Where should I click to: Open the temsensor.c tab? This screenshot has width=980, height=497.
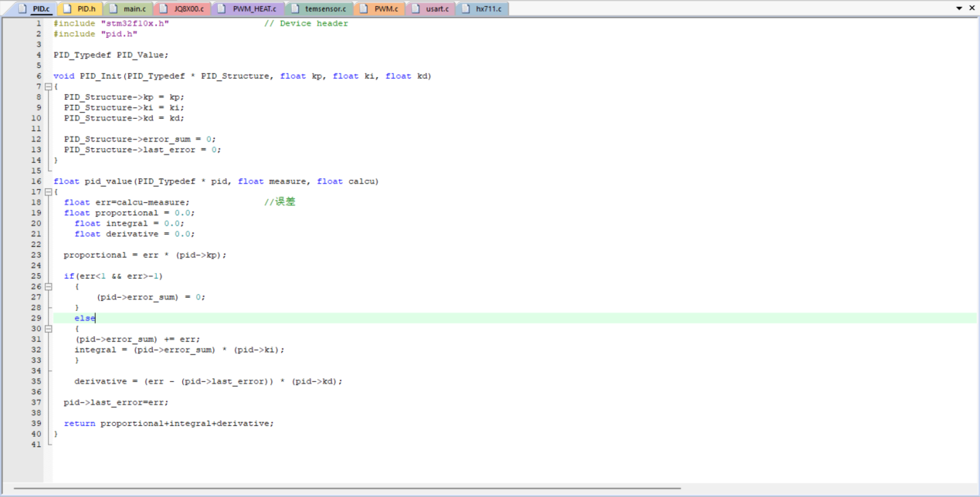[x=318, y=8]
